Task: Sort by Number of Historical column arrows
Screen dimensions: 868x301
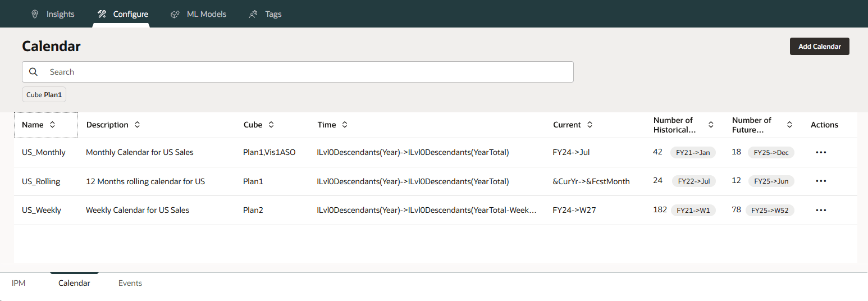Action: 711,125
